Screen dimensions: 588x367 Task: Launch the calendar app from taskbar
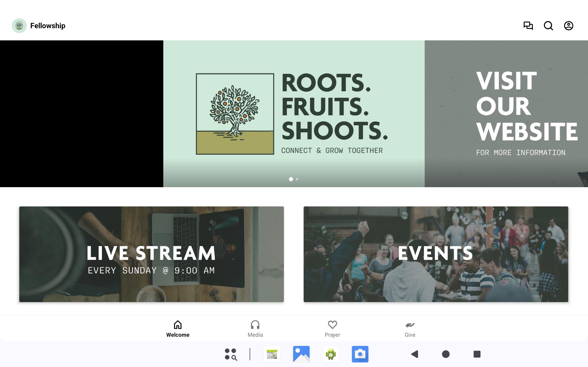point(272,354)
